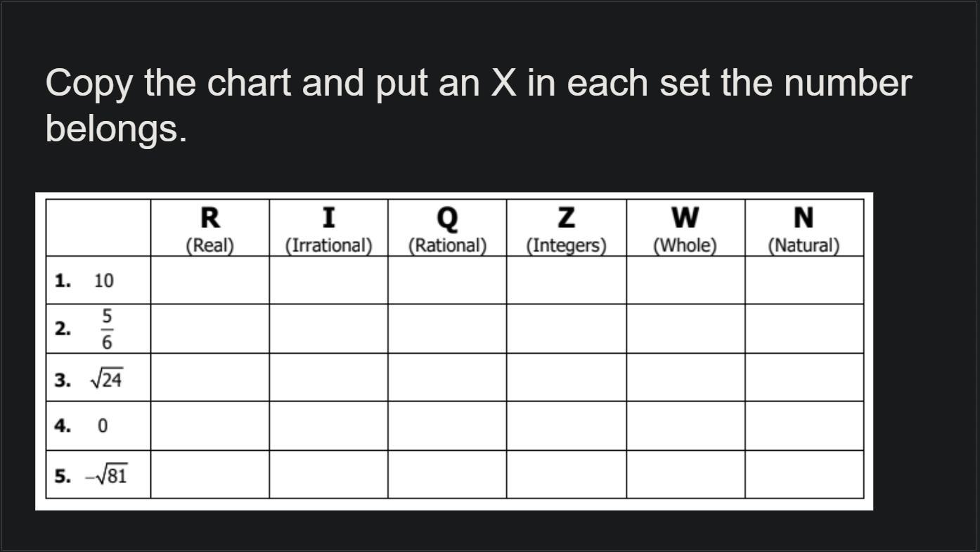Click the Q (Rational) column header
Viewport: 980px width, 552px height.
pyautogui.click(x=447, y=228)
